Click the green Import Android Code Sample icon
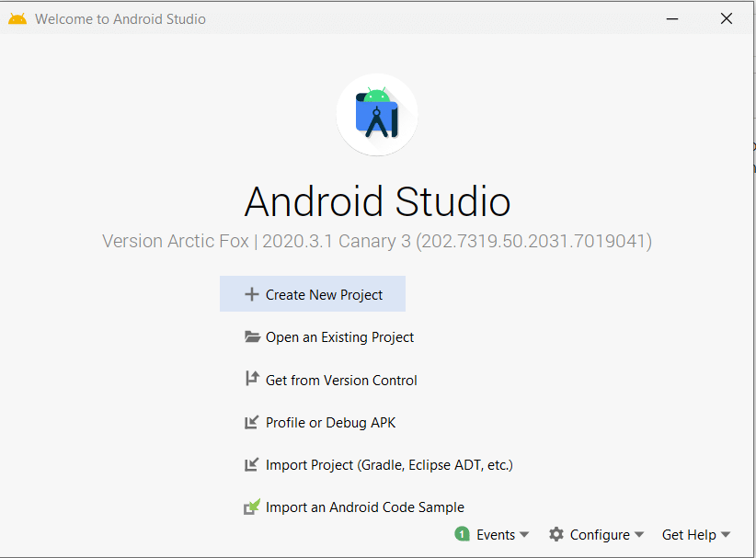 [251, 507]
